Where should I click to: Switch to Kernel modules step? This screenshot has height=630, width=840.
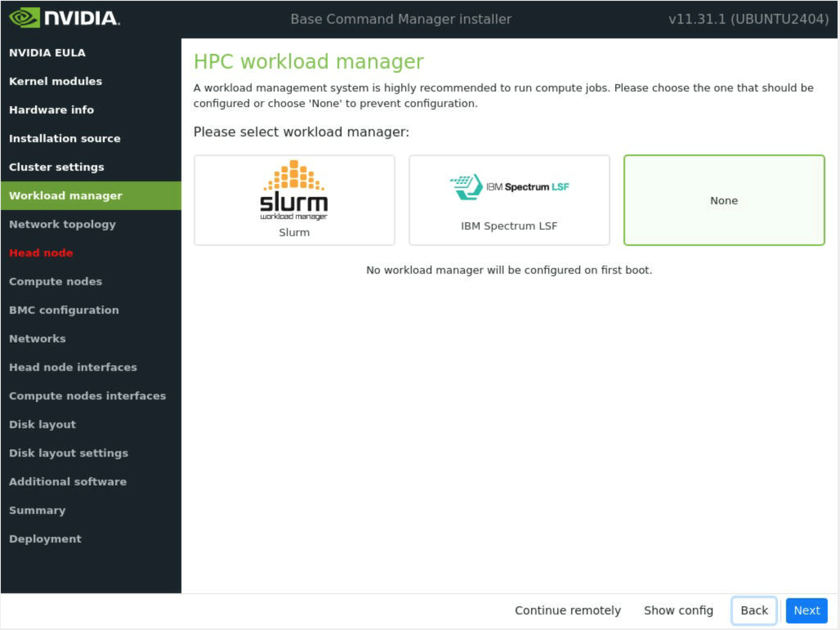click(x=56, y=81)
